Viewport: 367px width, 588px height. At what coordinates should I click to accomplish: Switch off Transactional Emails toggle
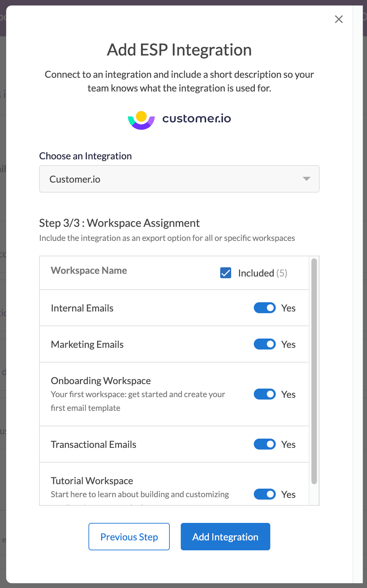(264, 444)
